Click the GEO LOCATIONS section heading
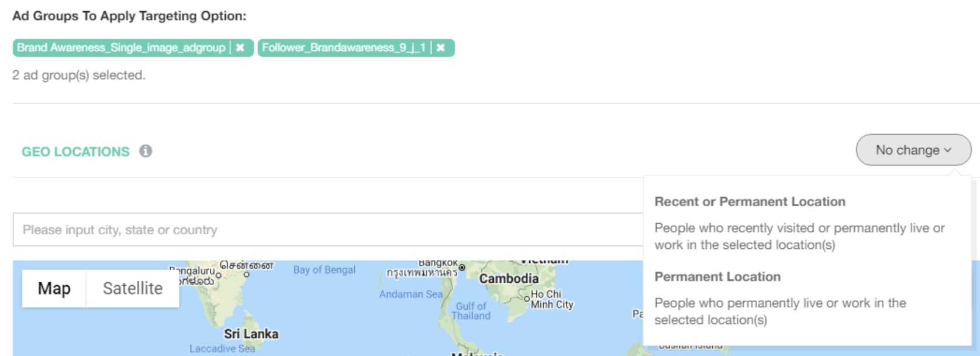Viewport: 980px width, 356px height. [75, 152]
